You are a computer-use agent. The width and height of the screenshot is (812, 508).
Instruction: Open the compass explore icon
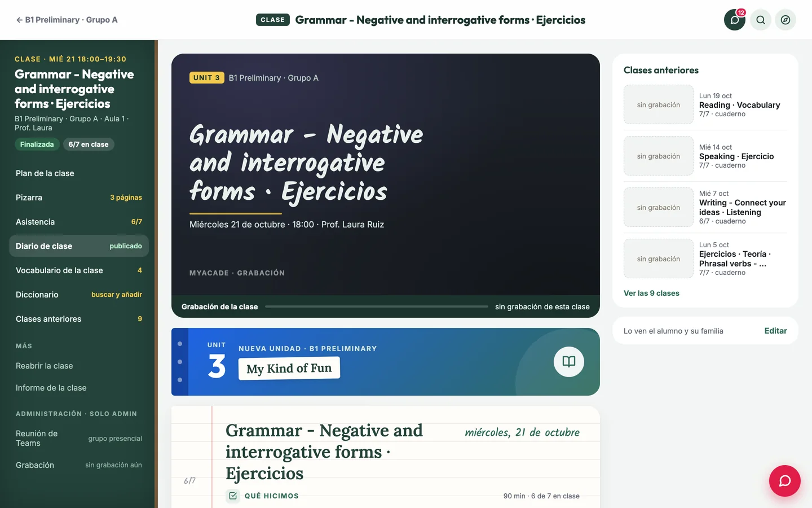785,20
